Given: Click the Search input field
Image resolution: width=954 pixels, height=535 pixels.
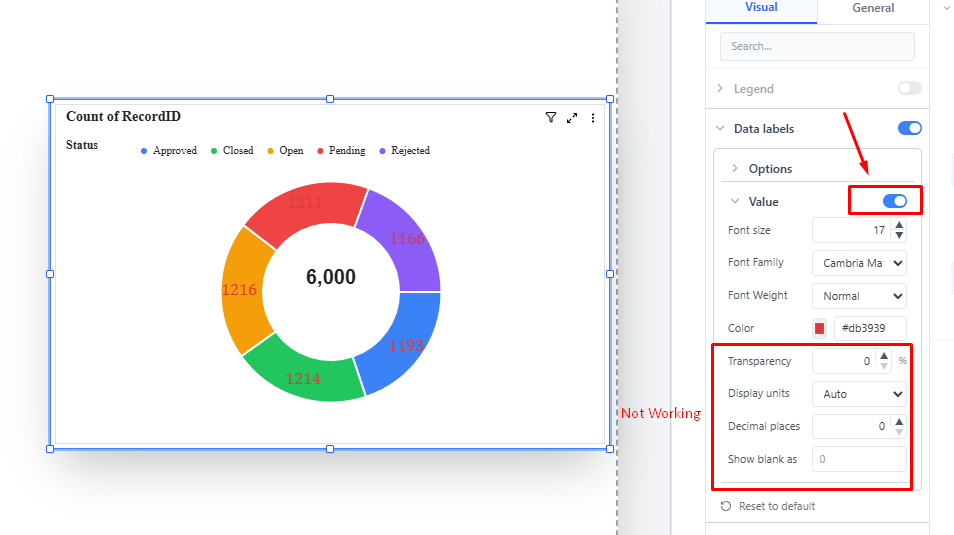Looking at the screenshot, I should point(816,46).
